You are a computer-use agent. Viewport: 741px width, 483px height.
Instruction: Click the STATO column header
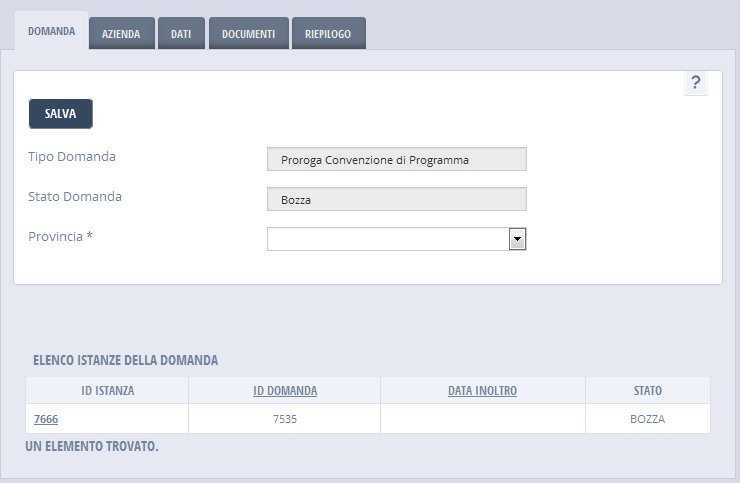[x=647, y=391]
